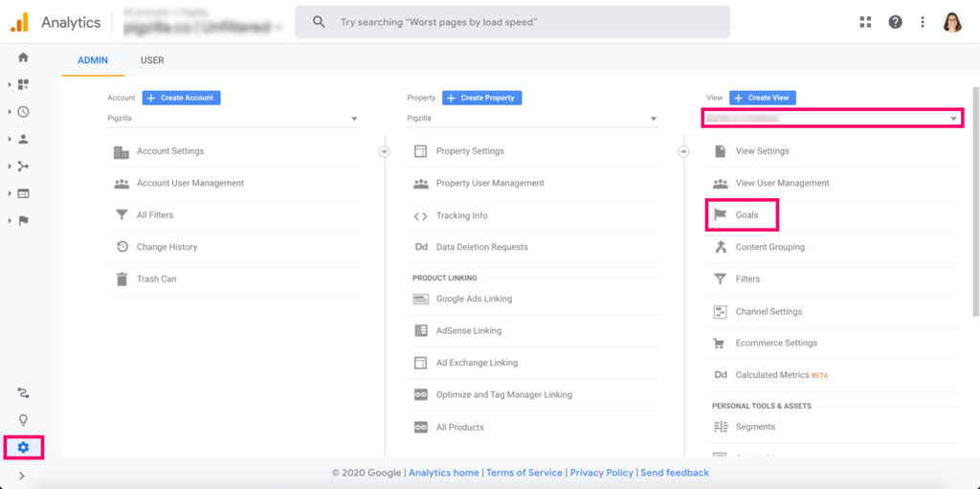Open the Google apps grid icon
This screenshot has width=980, height=489.
[x=865, y=23]
